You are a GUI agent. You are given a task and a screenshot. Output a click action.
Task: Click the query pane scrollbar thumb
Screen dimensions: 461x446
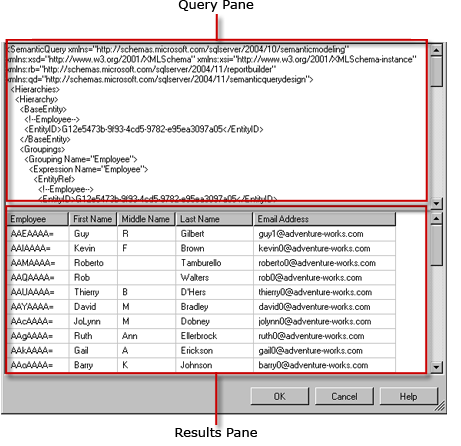coord(436,71)
